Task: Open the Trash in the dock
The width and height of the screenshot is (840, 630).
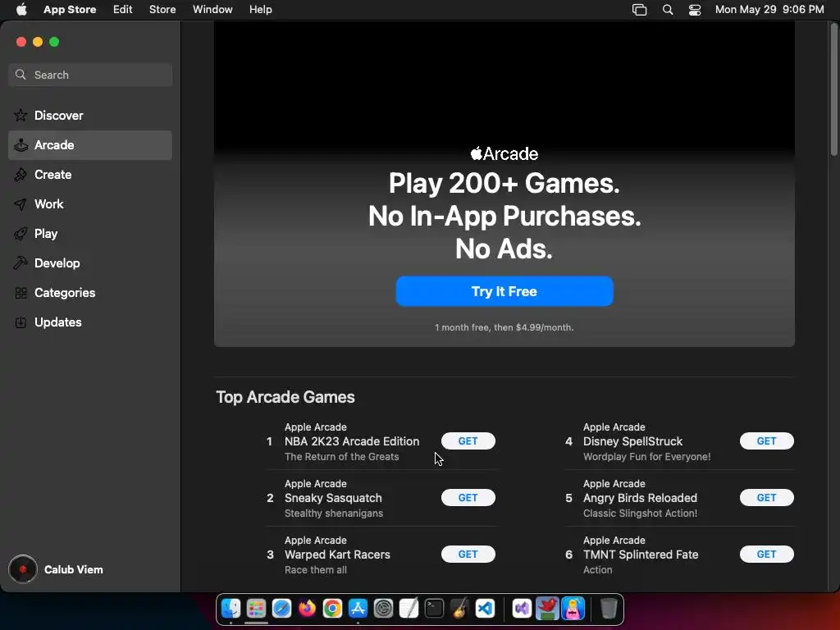Action: point(609,608)
